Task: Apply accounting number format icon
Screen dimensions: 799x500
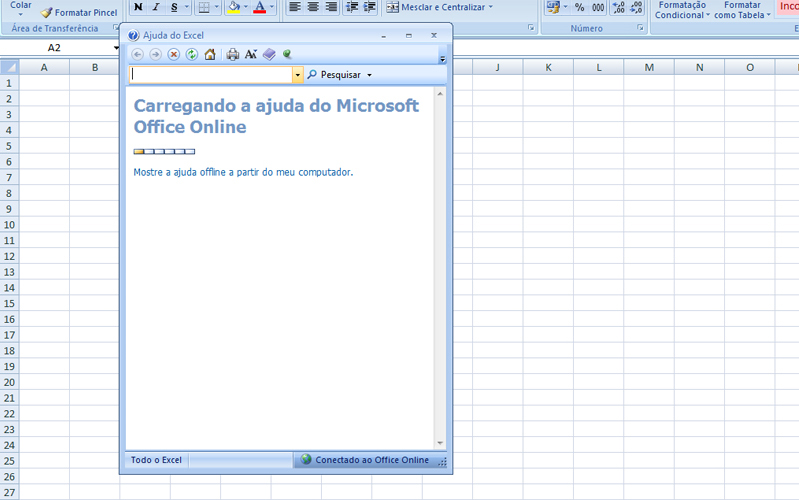Action: point(553,7)
